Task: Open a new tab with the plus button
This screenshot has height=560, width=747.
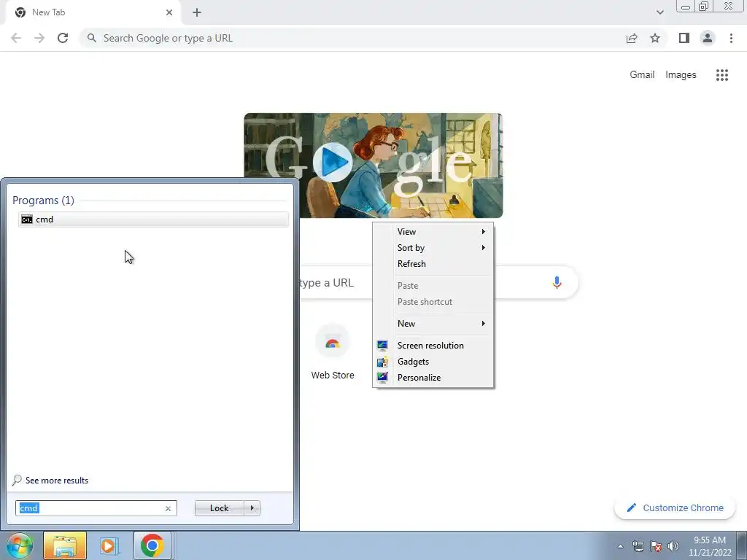Action: tap(197, 12)
